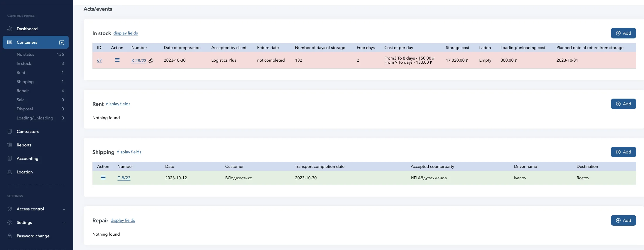Viewport: 644px width, 250px height.
Task: Click the Contractors icon in sidebar
Action: (x=10, y=131)
